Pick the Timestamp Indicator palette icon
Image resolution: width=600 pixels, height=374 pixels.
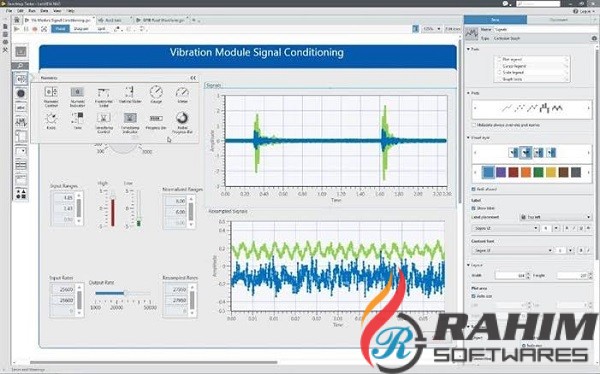[x=130, y=118]
